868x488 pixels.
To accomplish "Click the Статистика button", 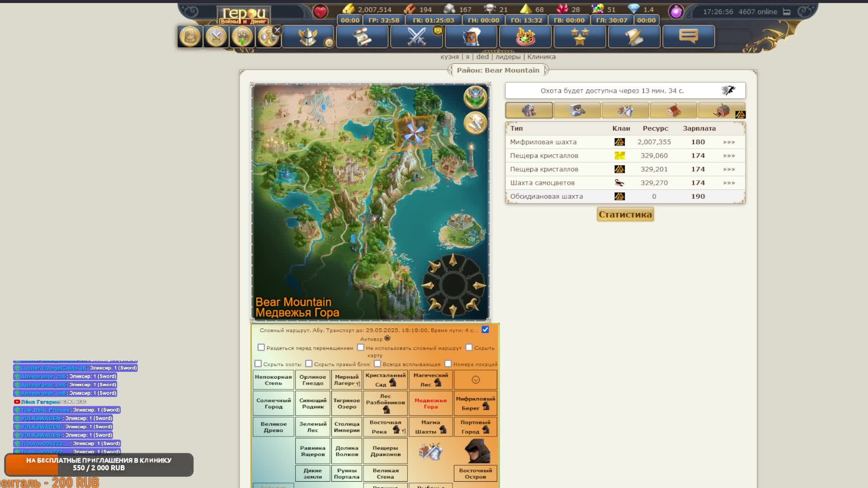I will (x=625, y=214).
